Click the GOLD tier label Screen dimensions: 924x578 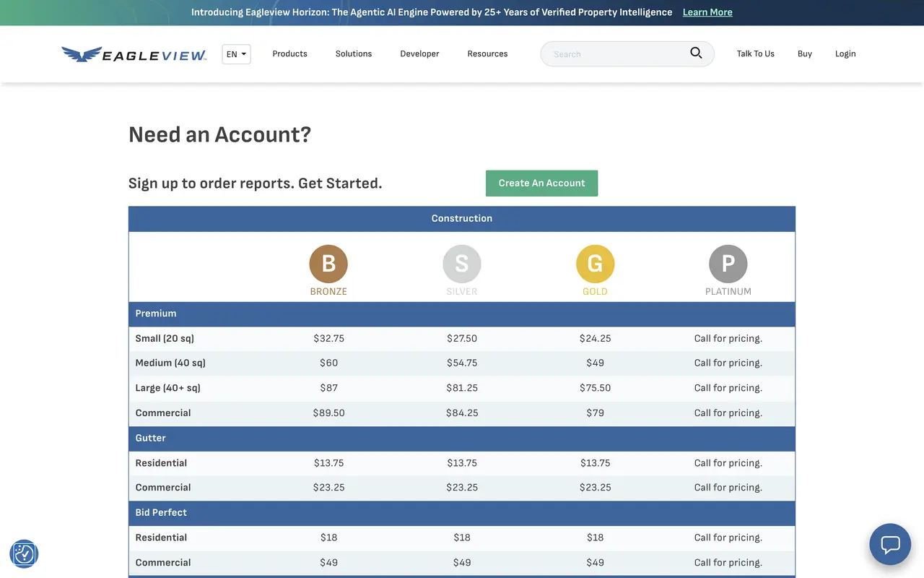click(x=596, y=292)
